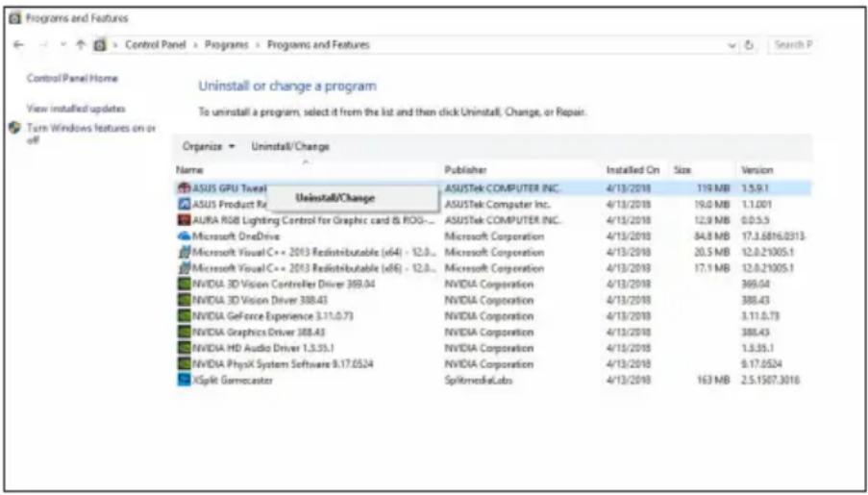Click the shield icon beside Turn Windows features
This screenshot has width=868, height=495.
tap(16, 128)
